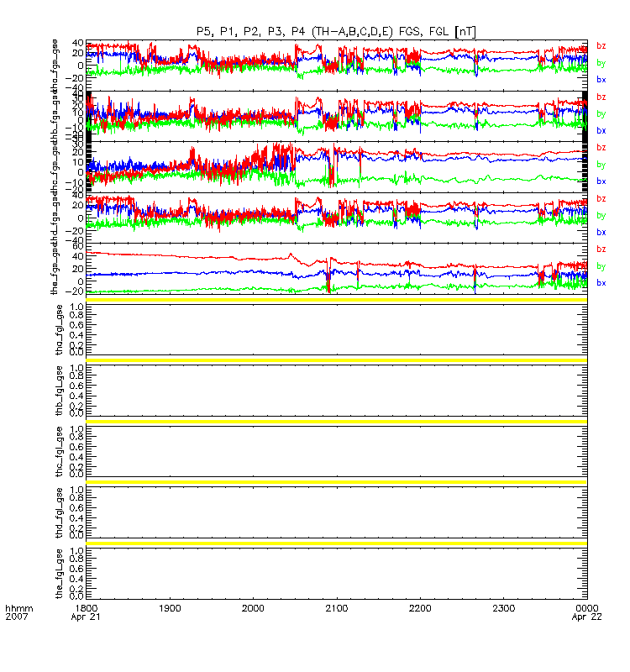This screenshot has width=630, height=672.
Task: Click the Apr 22 date label
Action: click(586, 617)
